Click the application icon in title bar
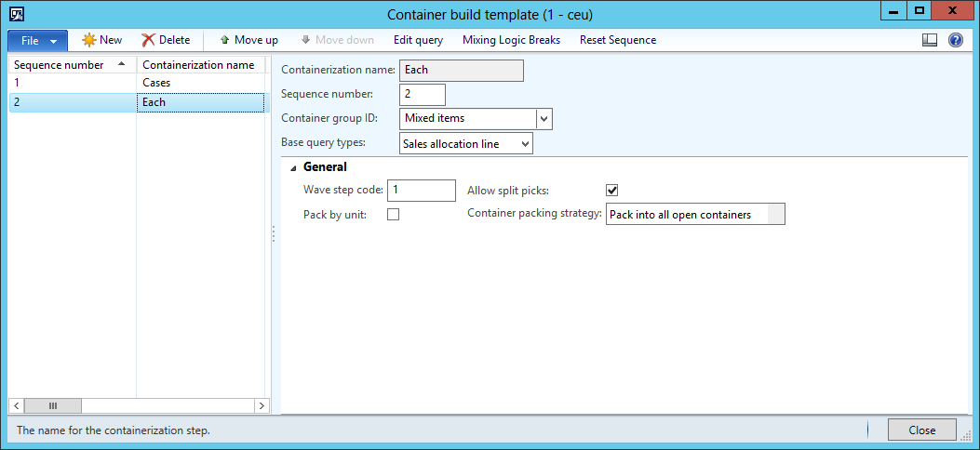This screenshot has height=450, width=980. click(x=16, y=13)
